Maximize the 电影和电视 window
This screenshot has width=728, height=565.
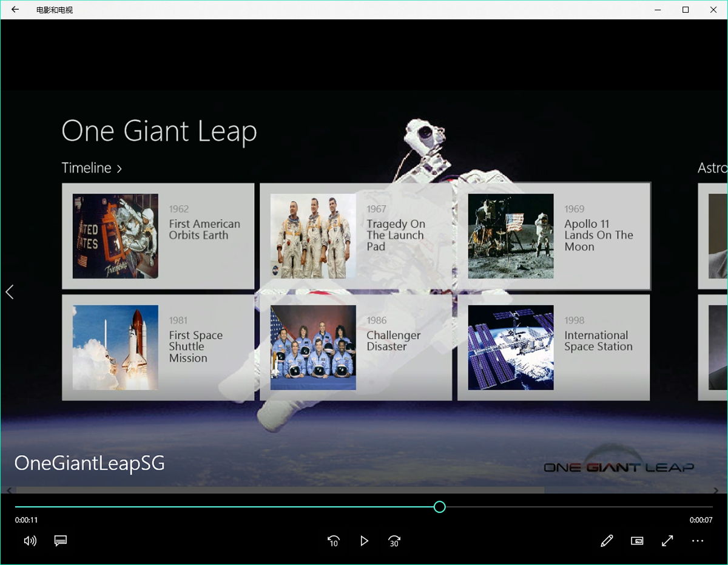click(x=686, y=10)
